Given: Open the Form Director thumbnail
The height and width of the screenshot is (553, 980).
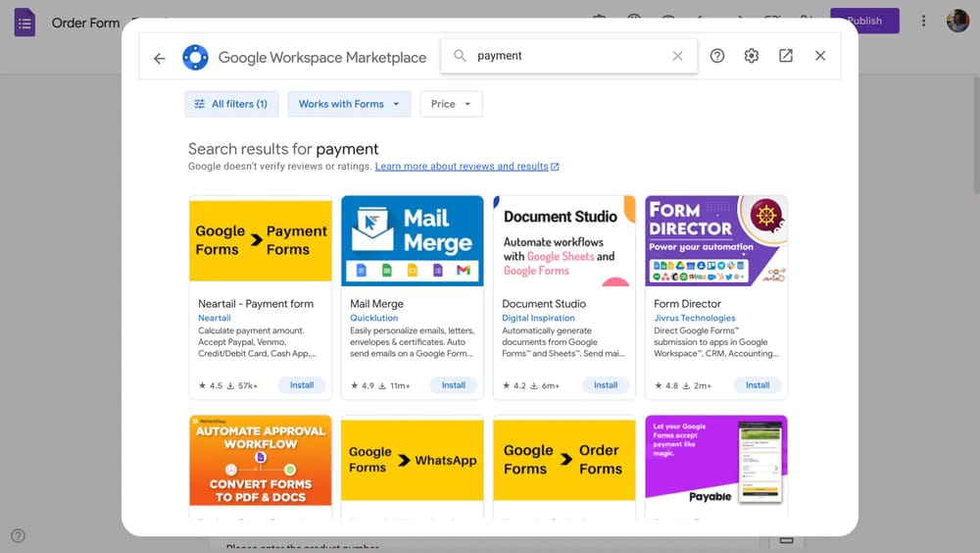Looking at the screenshot, I should 716,241.
